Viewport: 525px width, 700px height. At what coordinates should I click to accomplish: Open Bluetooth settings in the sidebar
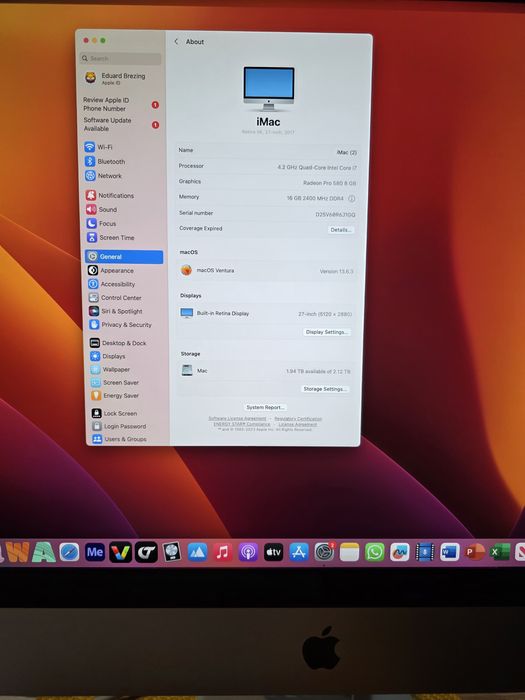(105, 161)
